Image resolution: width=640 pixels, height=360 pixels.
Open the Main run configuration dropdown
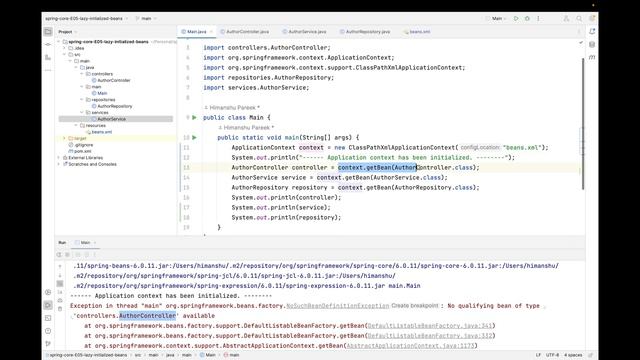pyautogui.click(x=496, y=18)
